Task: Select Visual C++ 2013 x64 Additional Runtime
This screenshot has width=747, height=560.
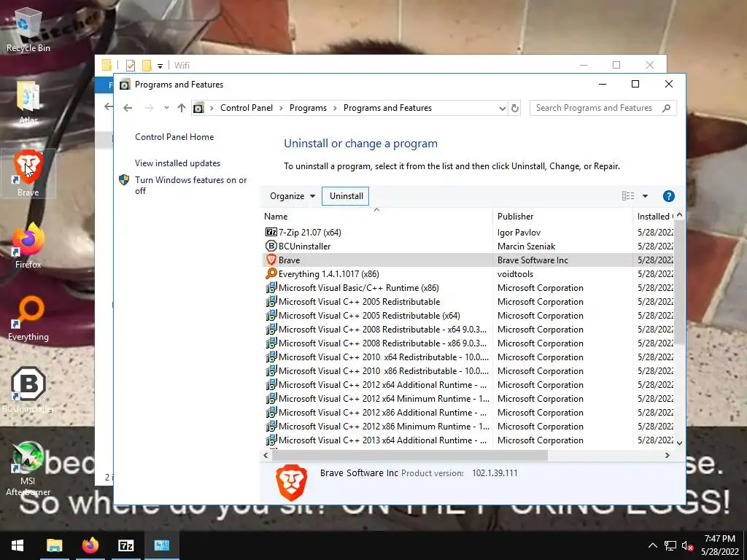Action: (x=467, y=440)
